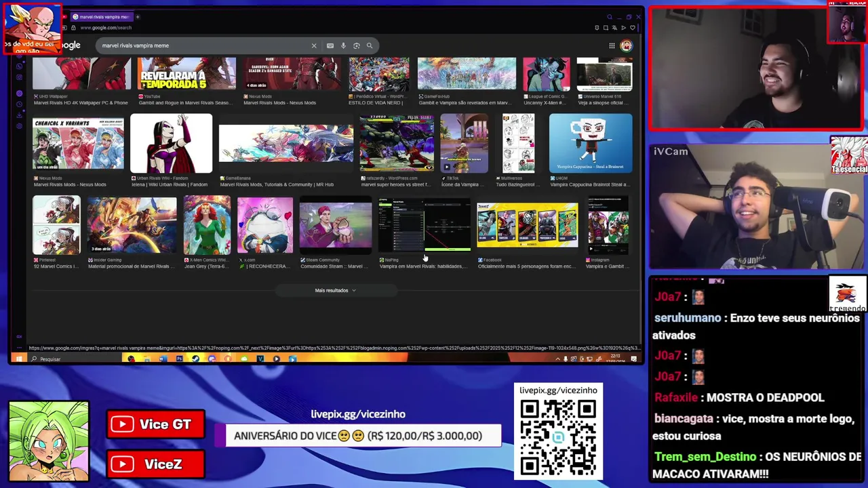Open Instagram Vampira e Gambit image

click(x=608, y=225)
